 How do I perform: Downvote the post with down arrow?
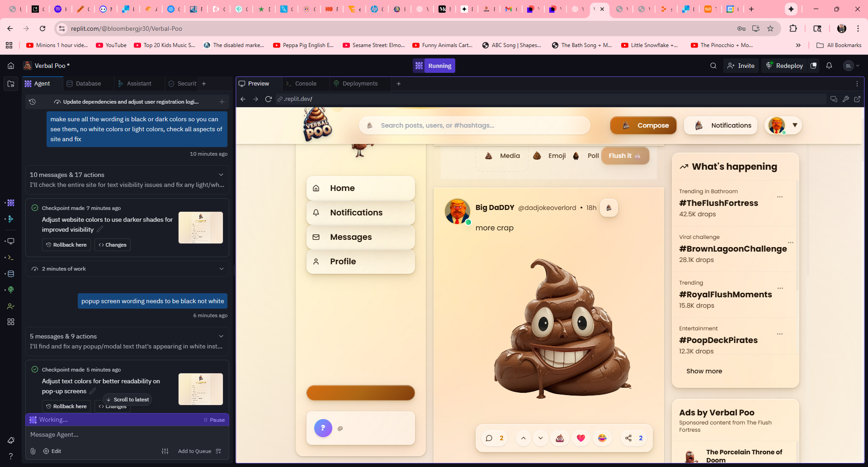tap(541, 438)
